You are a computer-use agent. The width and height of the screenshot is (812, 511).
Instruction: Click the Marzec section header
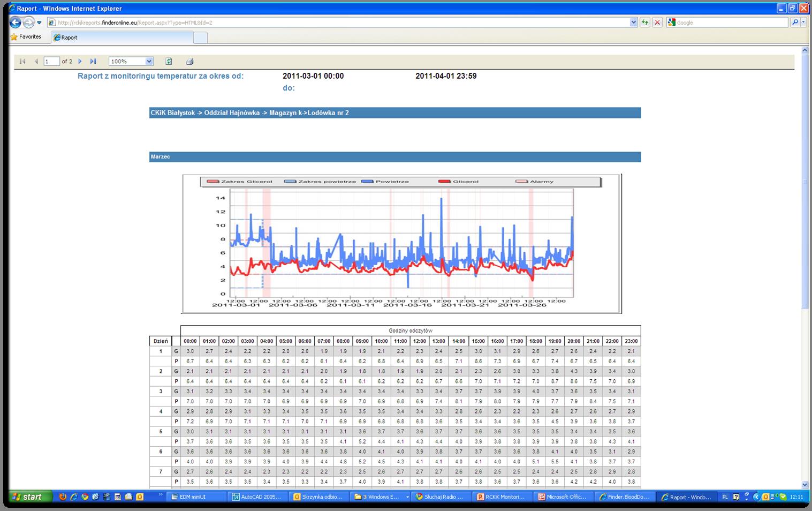click(x=162, y=156)
